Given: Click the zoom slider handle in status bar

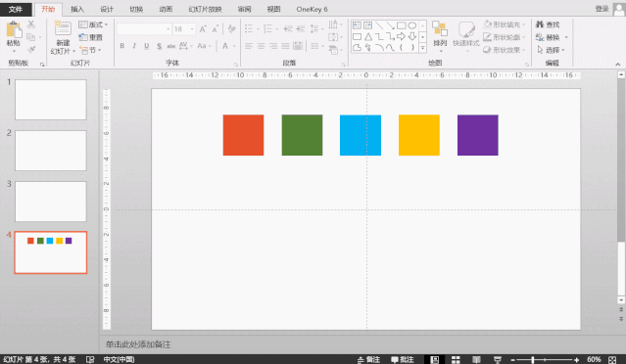Looking at the screenshot, I should coord(533,360).
